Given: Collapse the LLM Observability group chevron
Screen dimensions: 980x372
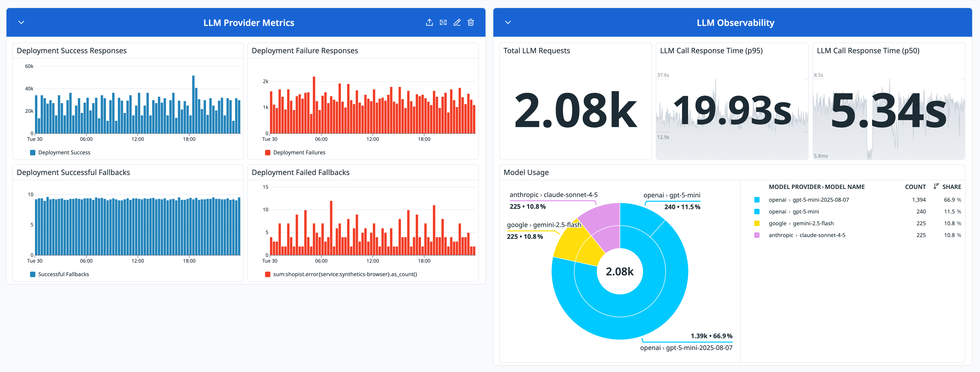Looking at the screenshot, I should point(508,22).
